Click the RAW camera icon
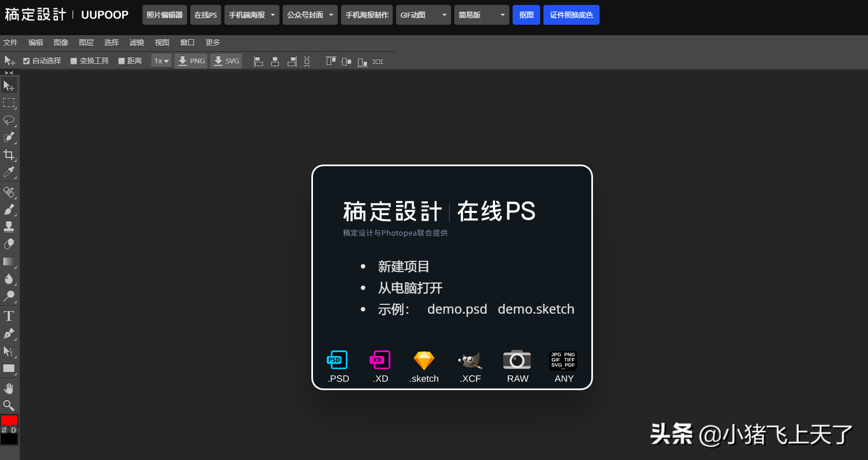 (x=517, y=360)
